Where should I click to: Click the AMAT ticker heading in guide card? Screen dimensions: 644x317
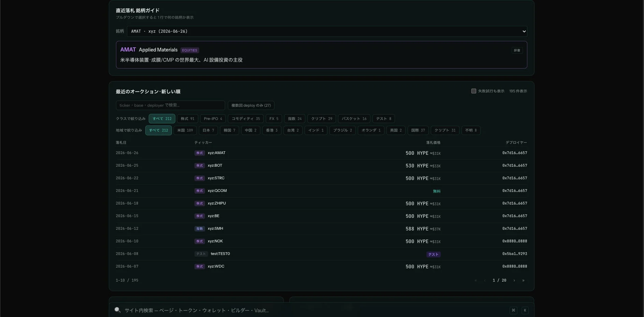tap(128, 50)
